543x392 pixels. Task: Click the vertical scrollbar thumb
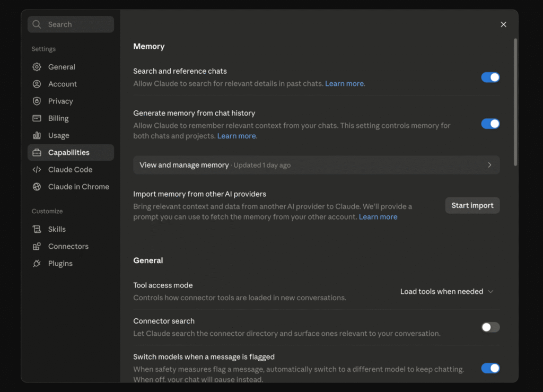(x=515, y=102)
